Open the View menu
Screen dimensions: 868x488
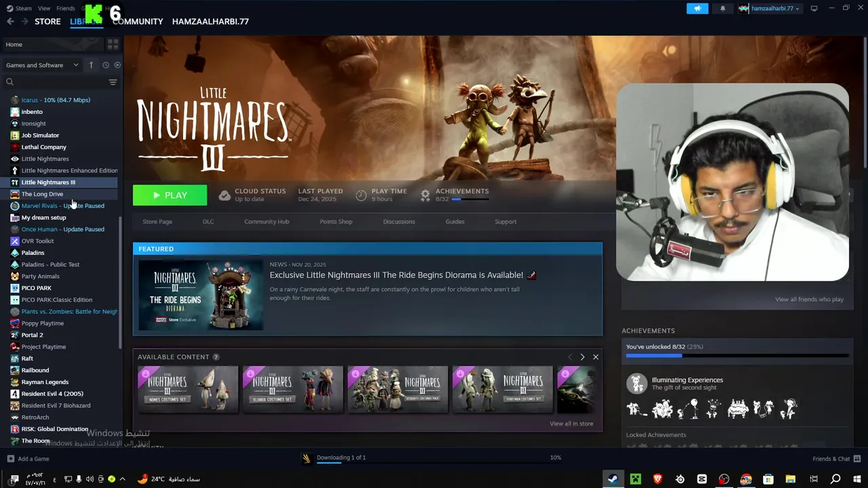(x=44, y=8)
